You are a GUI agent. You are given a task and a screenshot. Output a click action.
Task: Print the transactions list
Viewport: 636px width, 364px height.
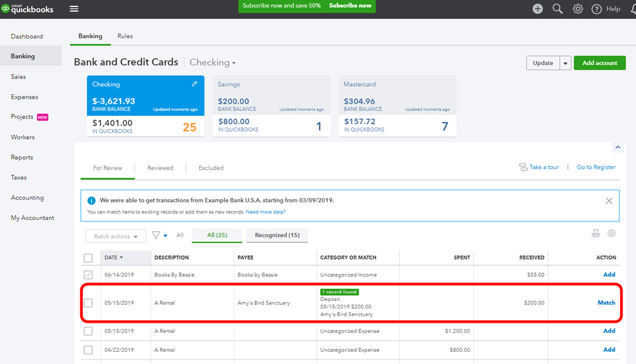tap(595, 233)
